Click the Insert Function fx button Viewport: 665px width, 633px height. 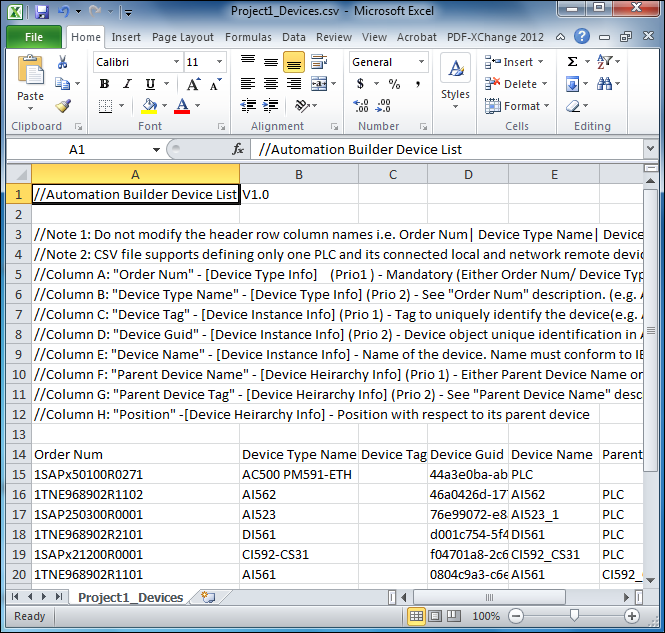(238, 149)
